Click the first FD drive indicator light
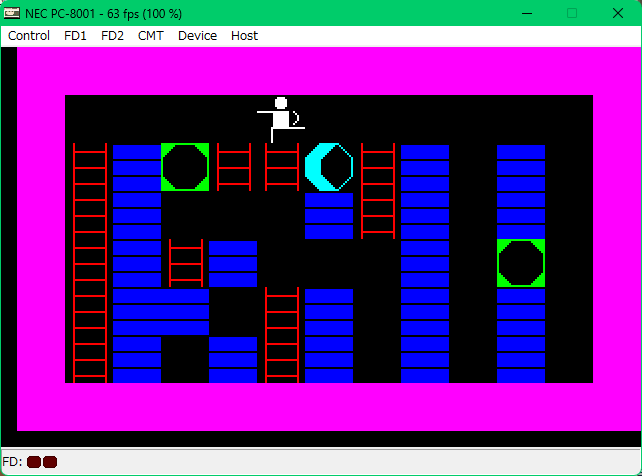 point(34,462)
